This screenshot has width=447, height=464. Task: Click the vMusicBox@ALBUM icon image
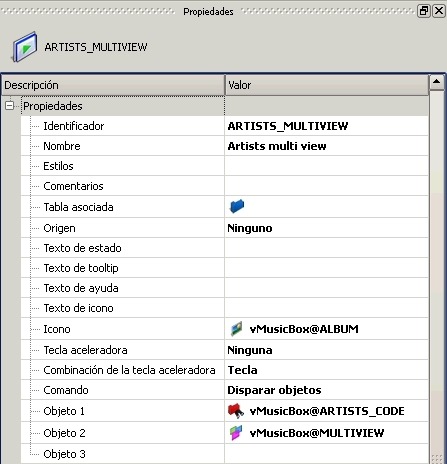coord(236,329)
